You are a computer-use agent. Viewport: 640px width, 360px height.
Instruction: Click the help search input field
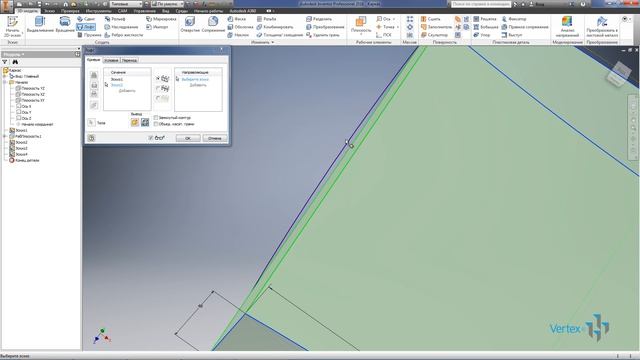click(481, 4)
